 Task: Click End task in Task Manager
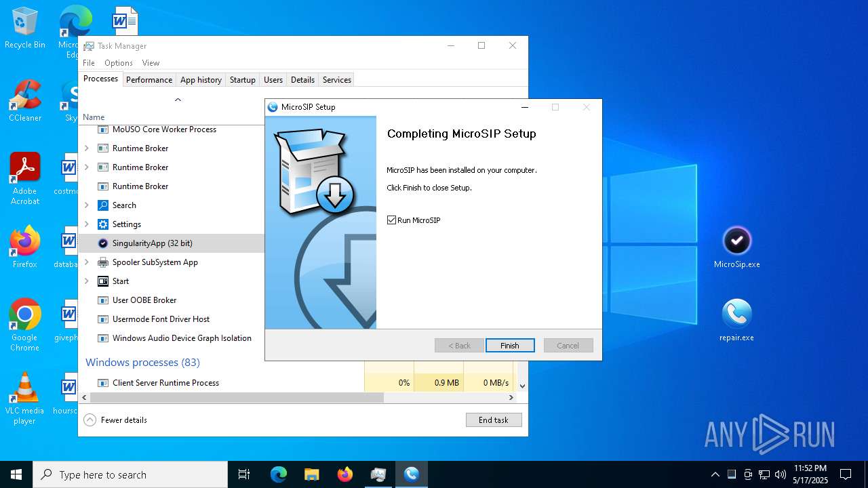coord(494,420)
